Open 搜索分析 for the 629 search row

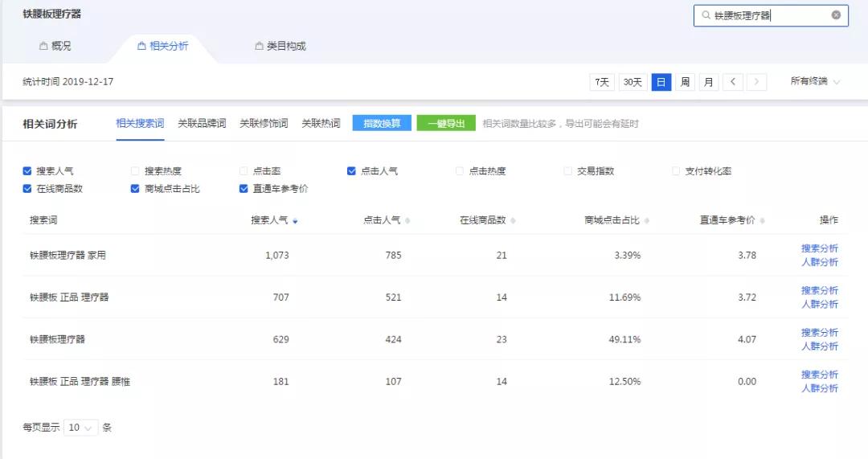click(x=820, y=333)
